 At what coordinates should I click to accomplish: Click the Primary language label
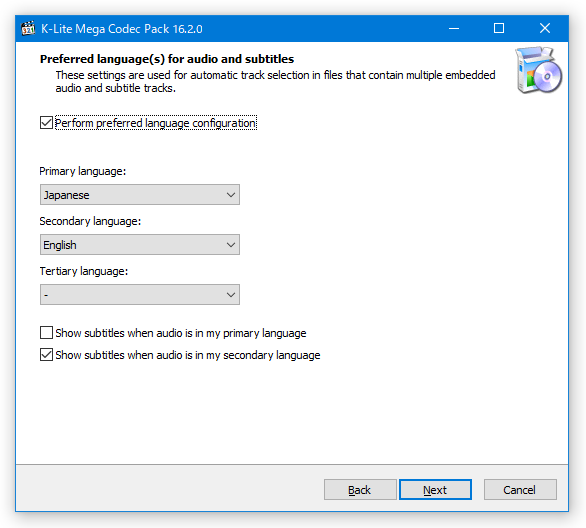(x=83, y=171)
